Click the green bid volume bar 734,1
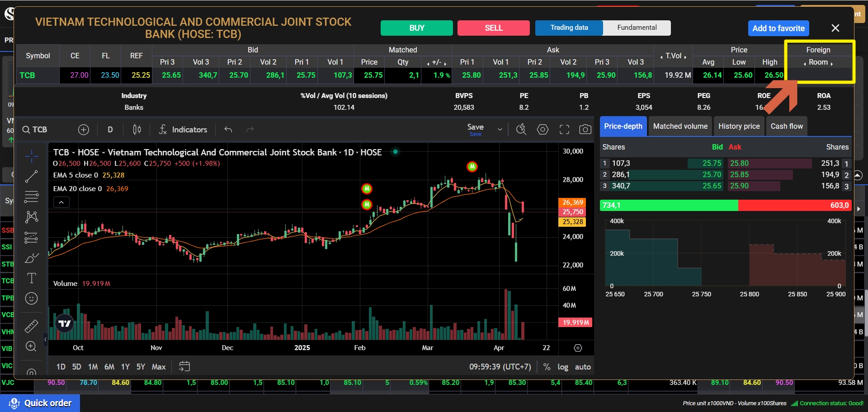Image resolution: width=868 pixels, height=412 pixels. [669, 205]
